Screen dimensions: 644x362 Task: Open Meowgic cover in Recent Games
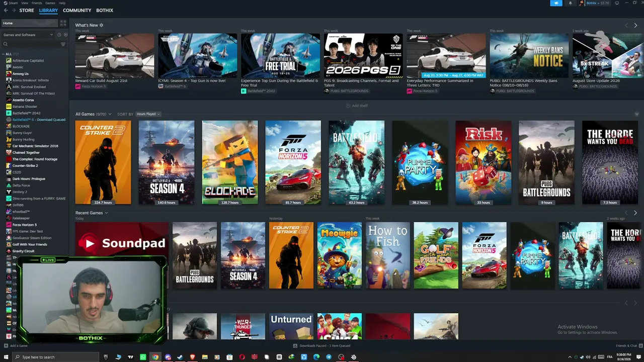coord(340,255)
